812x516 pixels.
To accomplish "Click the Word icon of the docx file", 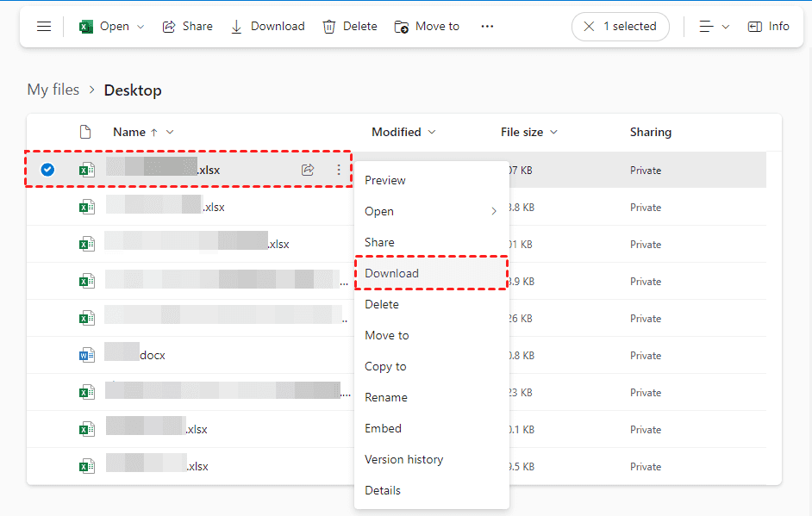I will click(x=86, y=355).
